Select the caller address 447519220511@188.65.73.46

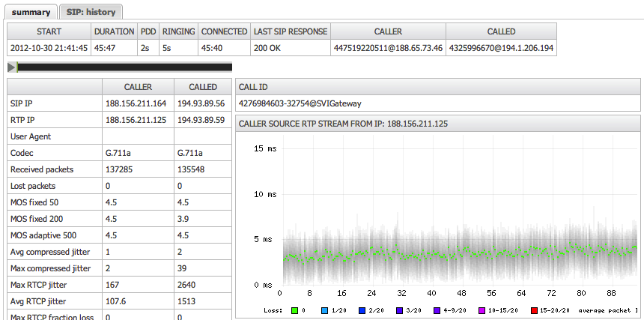388,47
